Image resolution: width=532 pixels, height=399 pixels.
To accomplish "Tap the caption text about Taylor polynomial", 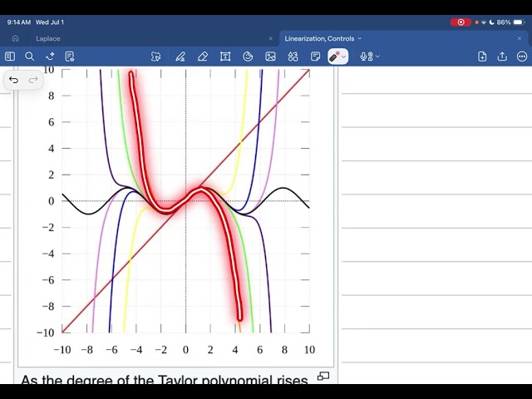I will [165, 379].
